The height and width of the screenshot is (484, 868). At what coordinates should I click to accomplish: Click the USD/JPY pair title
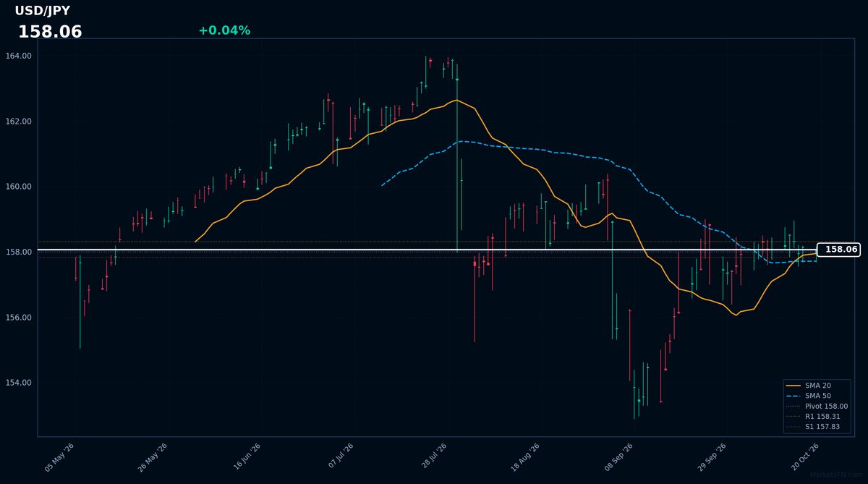click(x=43, y=11)
